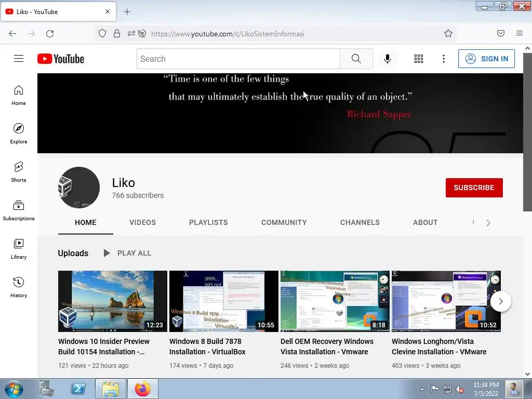The image size is (532, 399).
Task: Open the YouTube hamburger guide menu
Action: coord(19,59)
